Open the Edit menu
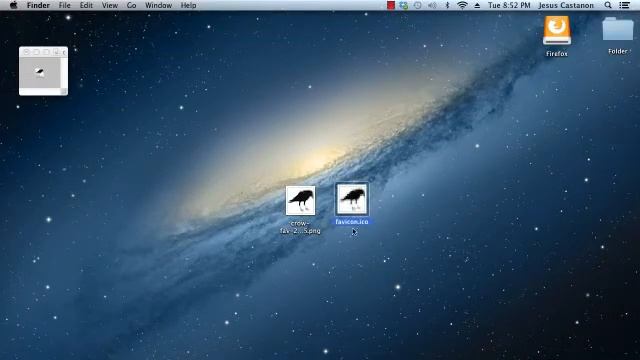The height and width of the screenshot is (360, 640). point(86,5)
